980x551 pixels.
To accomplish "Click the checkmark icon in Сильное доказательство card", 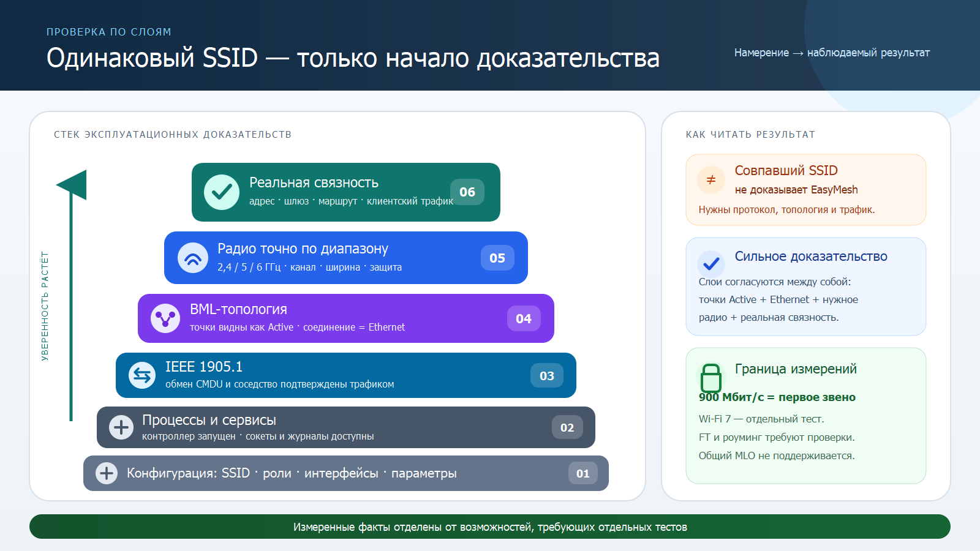I will click(x=711, y=264).
